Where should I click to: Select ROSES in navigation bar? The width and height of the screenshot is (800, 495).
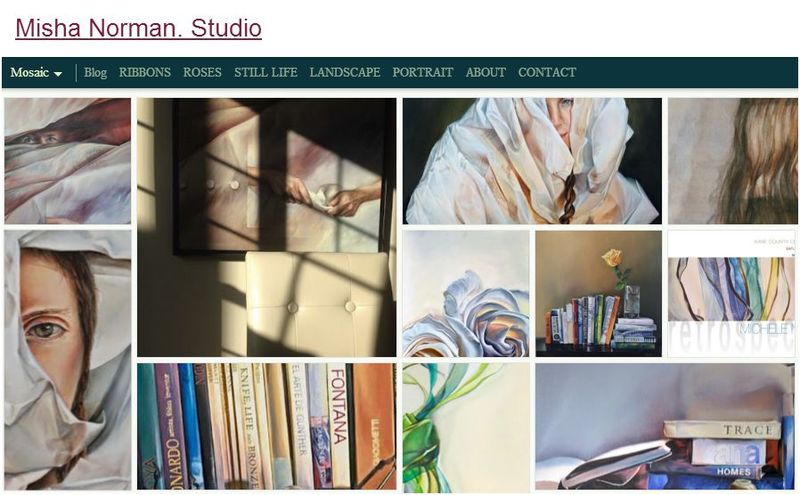click(203, 72)
